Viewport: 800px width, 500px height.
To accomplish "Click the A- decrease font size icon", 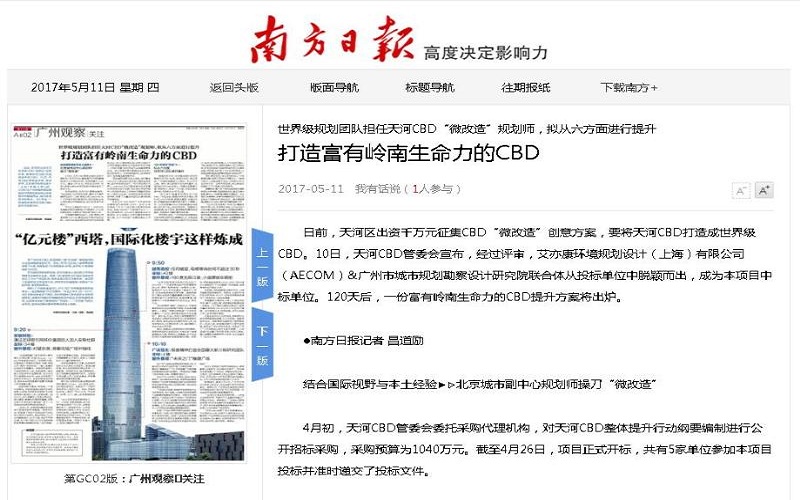I will pyautogui.click(x=741, y=190).
